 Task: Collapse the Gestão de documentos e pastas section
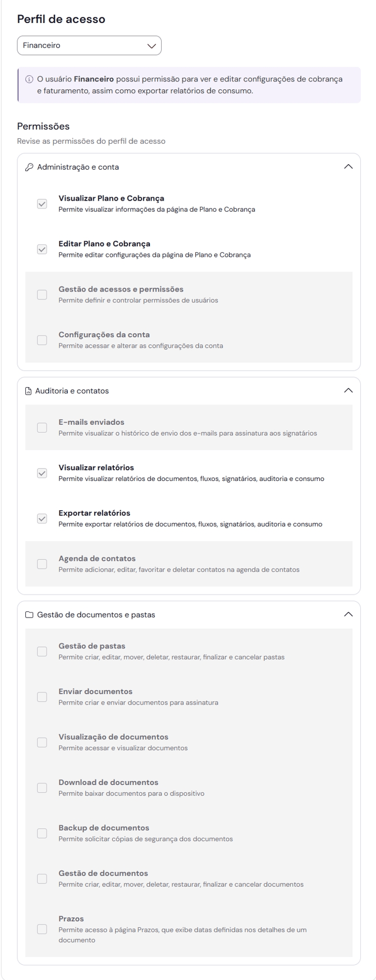coord(348,615)
